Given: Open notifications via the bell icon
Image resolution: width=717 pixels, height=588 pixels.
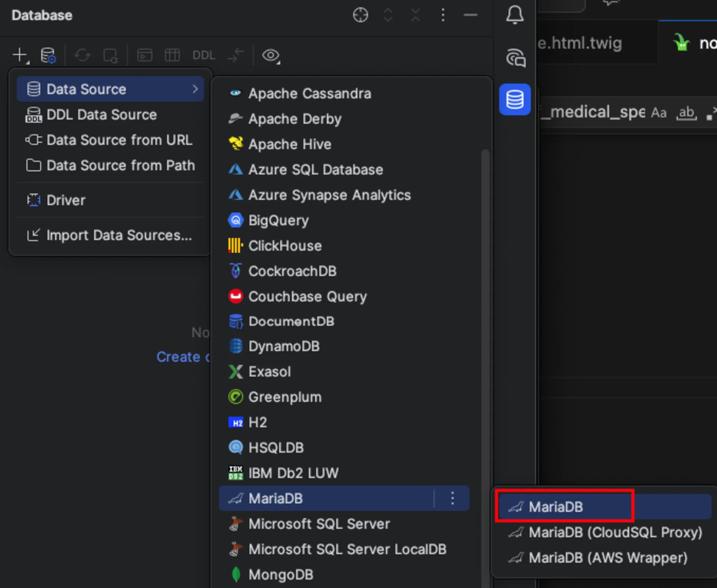Looking at the screenshot, I should tap(515, 15).
